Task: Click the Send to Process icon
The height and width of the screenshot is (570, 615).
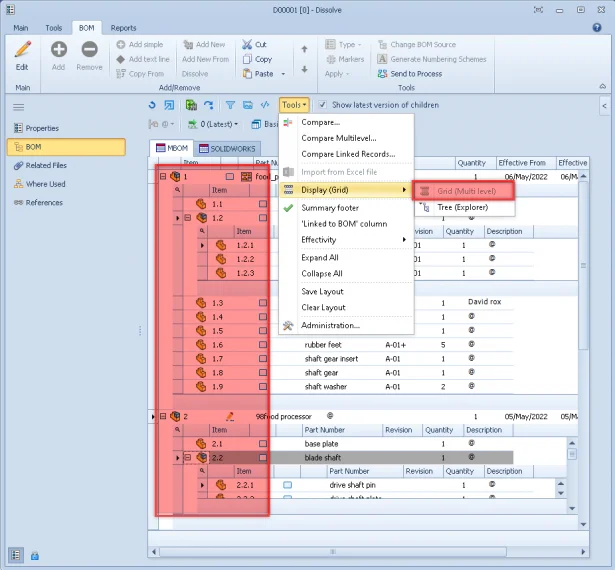Action: (383, 74)
